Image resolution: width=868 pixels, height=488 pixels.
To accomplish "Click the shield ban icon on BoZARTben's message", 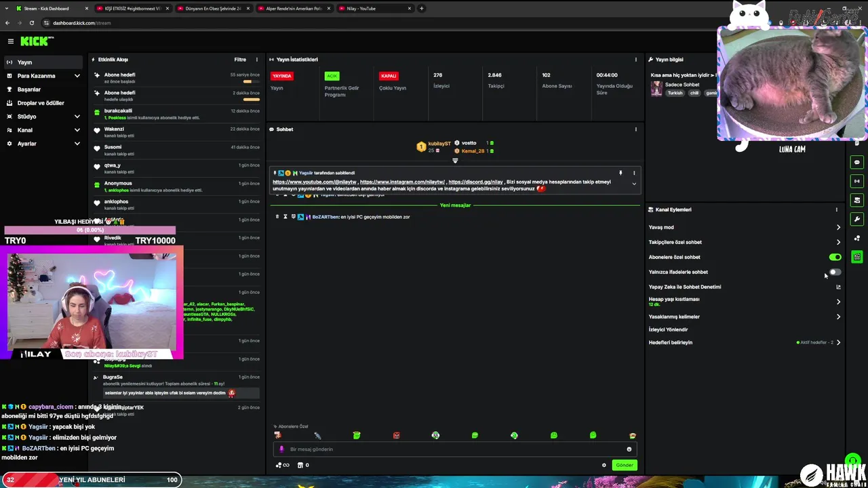I will [x=293, y=217].
